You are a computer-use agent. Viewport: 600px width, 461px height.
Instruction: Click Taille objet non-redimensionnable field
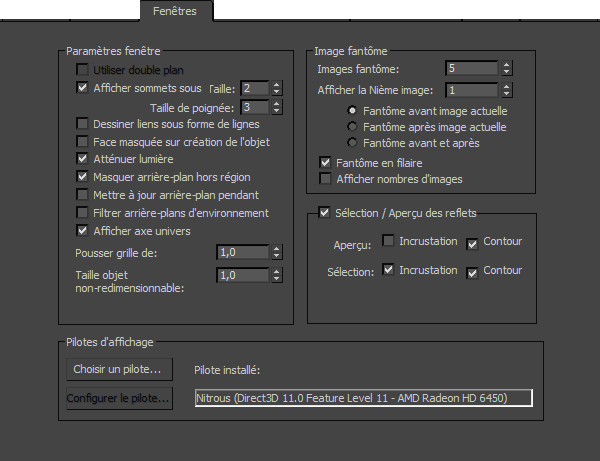[243, 275]
